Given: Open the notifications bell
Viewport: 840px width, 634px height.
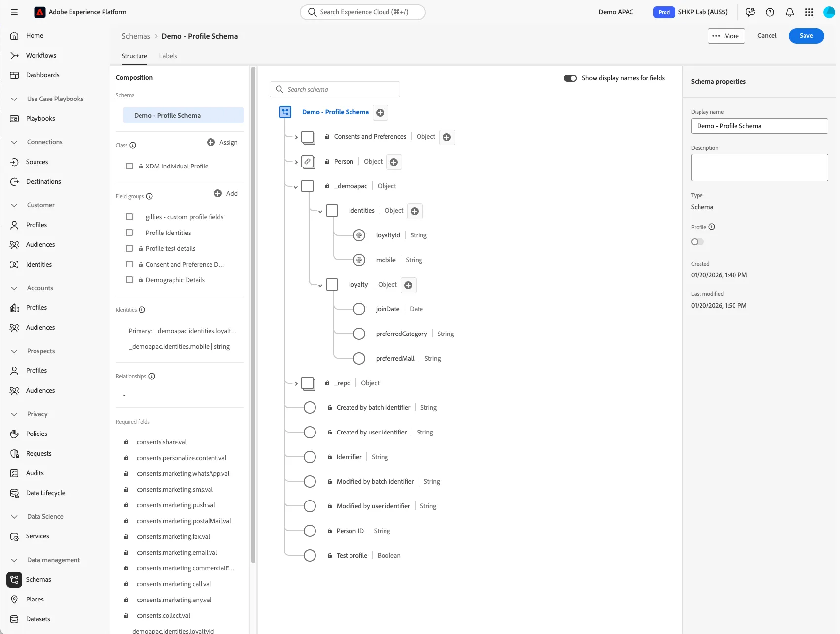Looking at the screenshot, I should coord(790,12).
